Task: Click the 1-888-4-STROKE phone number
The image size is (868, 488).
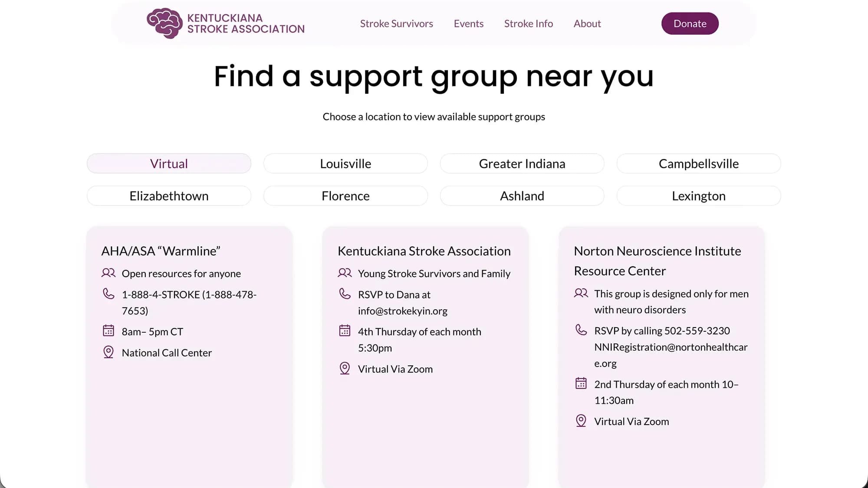Action: point(189,302)
